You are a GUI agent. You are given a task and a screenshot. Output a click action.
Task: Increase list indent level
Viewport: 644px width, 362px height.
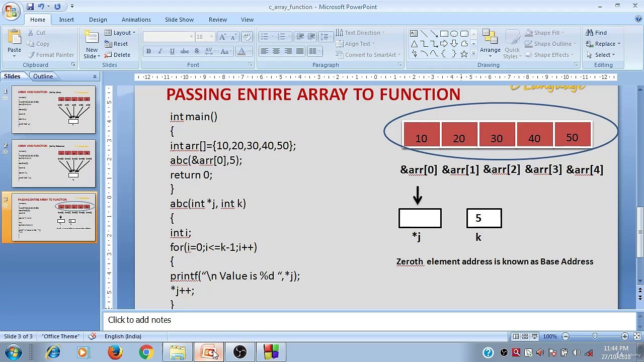[311, 37]
